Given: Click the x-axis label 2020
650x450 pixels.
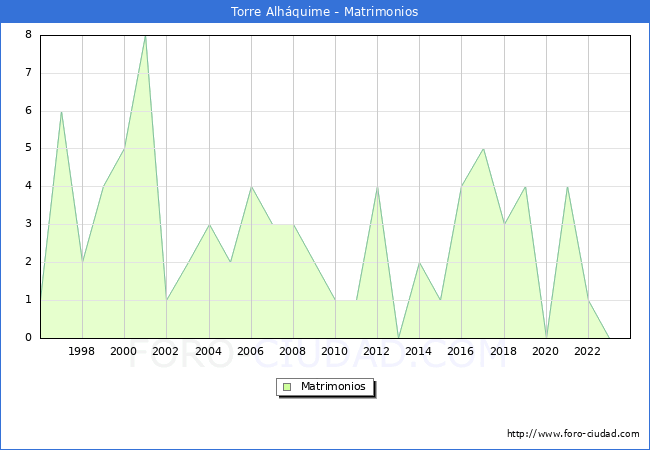Looking at the screenshot, I should point(546,351).
